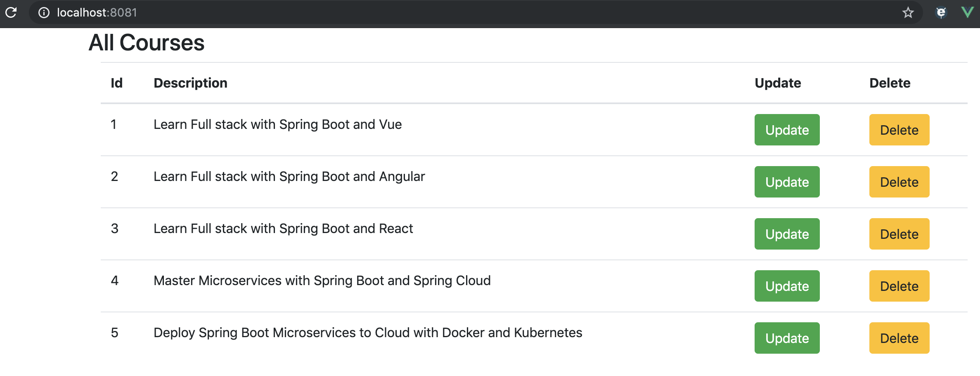The image size is (980, 376).
Task: Click Id cell '5' of Kubernetes row
Action: [x=114, y=333]
